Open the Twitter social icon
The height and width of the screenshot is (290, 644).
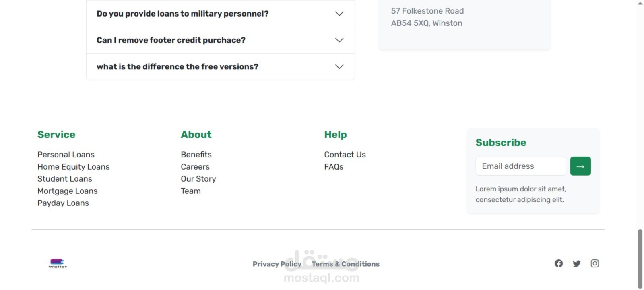click(x=577, y=263)
